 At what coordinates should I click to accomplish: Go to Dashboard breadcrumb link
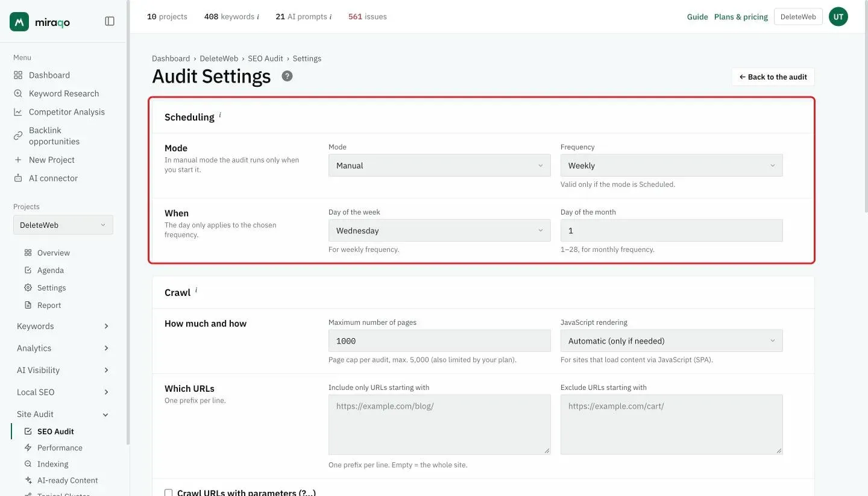click(171, 58)
